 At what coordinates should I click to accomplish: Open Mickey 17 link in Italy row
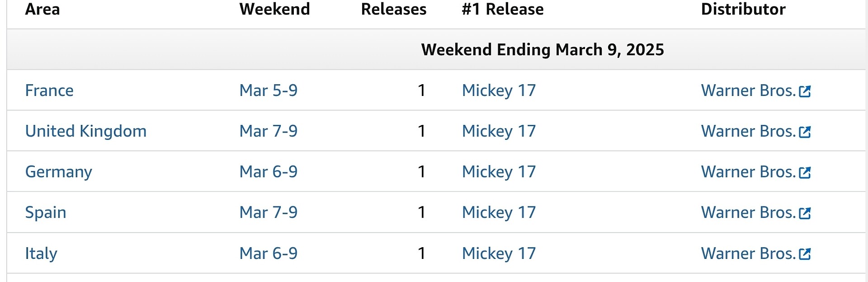(x=499, y=253)
